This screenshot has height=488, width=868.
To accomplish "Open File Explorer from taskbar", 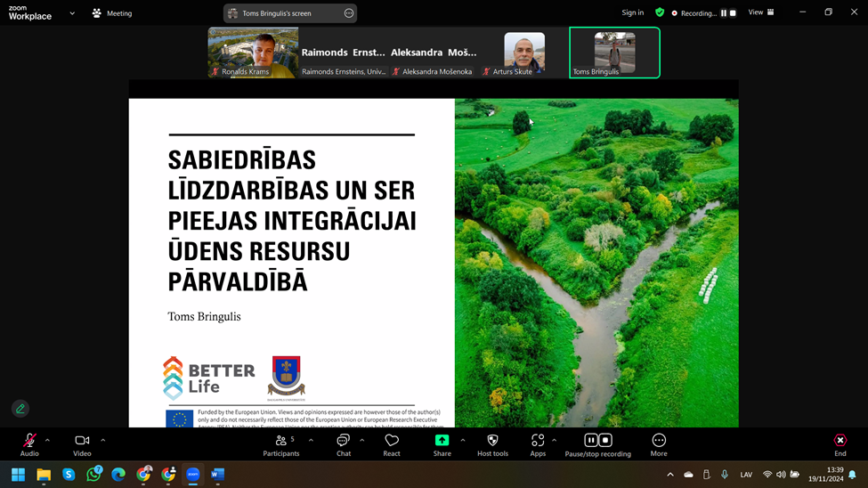I will [44, 475].
